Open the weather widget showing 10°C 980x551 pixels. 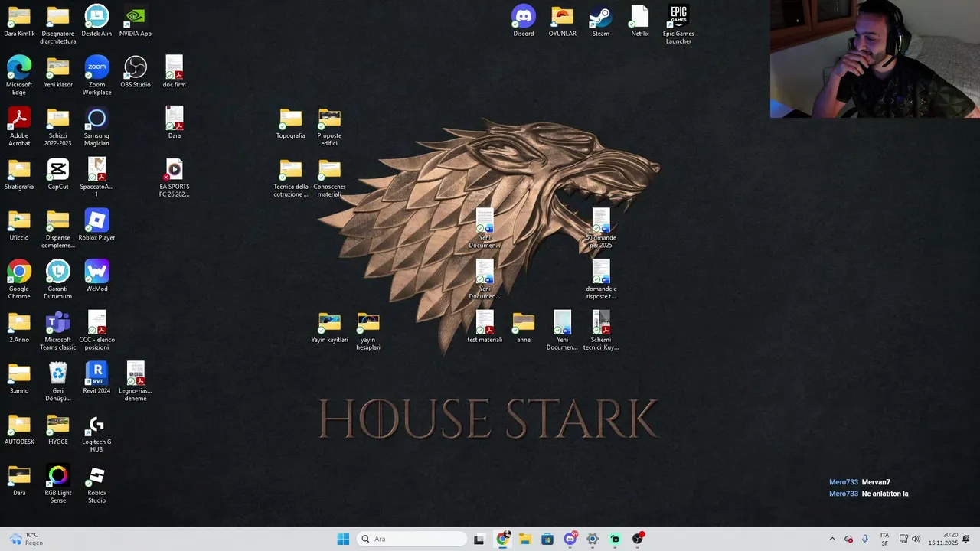(25, 539)
